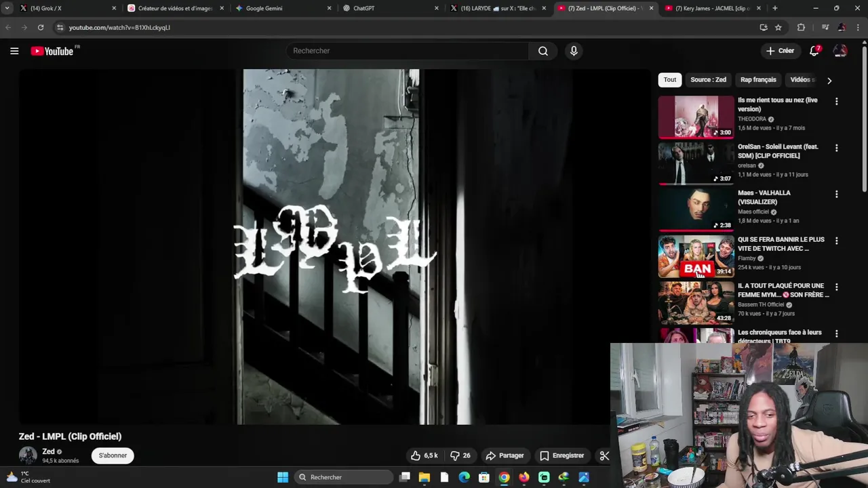
Task: Show more filter chips with right arrow
Action: pyautogui.click(x=829, y=81)
